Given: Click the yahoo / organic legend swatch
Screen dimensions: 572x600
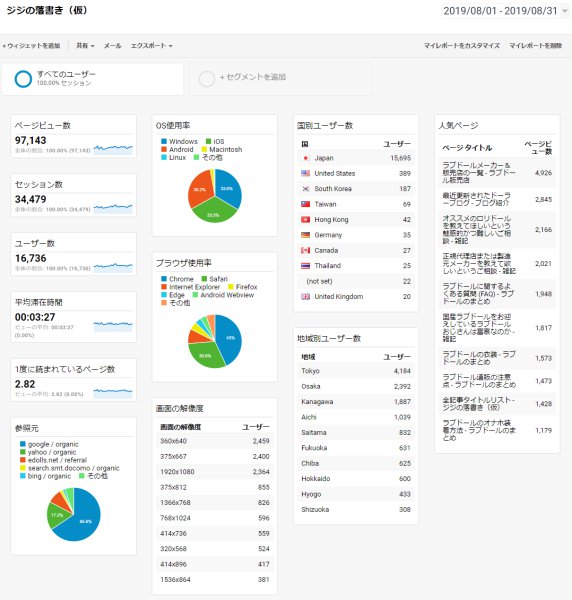Looking at the screenshot, I should (23, 452).
